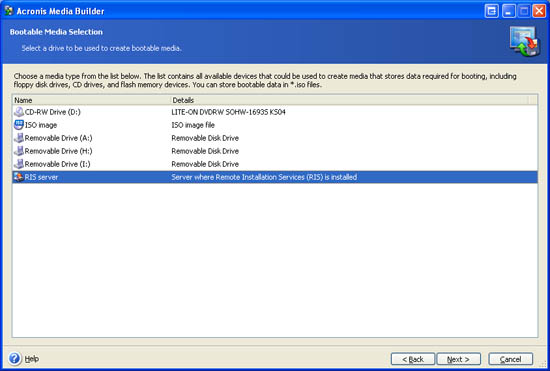
Task: Click the LITE-ON DVDRW SOHW-1693S KS04 detail
Action: [x=228, y=112]
